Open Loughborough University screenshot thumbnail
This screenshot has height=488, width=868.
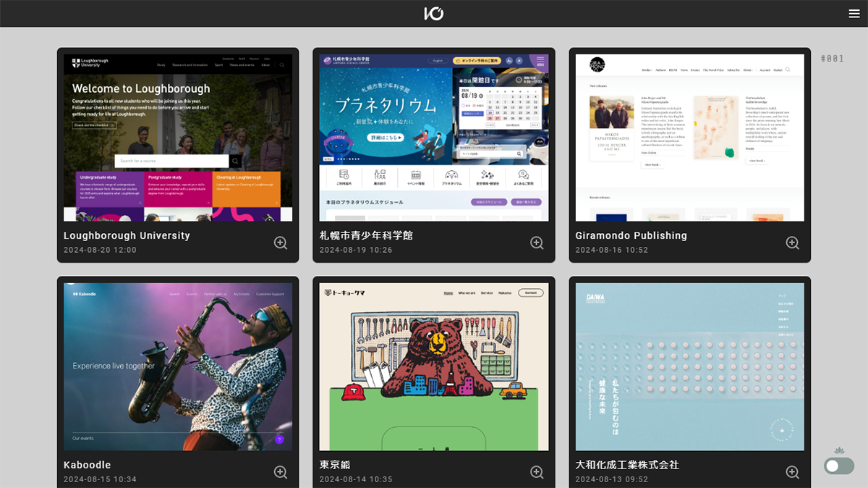point(178,138)
